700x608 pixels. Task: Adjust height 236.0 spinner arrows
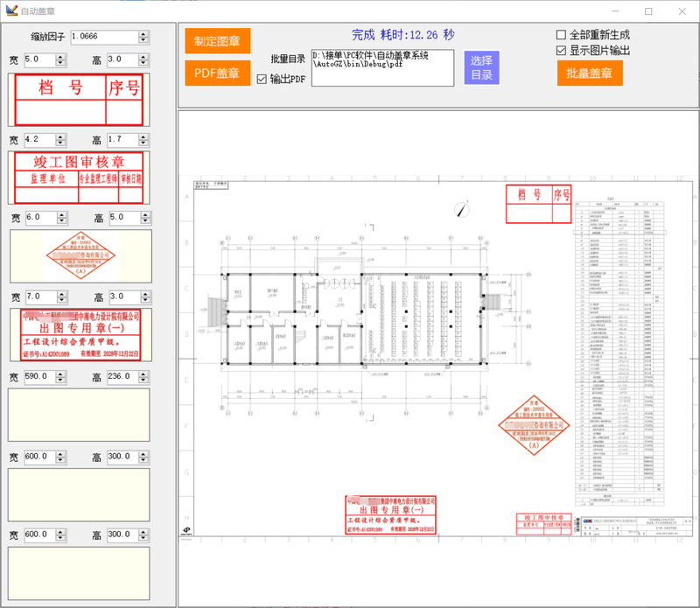tap(143, 377)
